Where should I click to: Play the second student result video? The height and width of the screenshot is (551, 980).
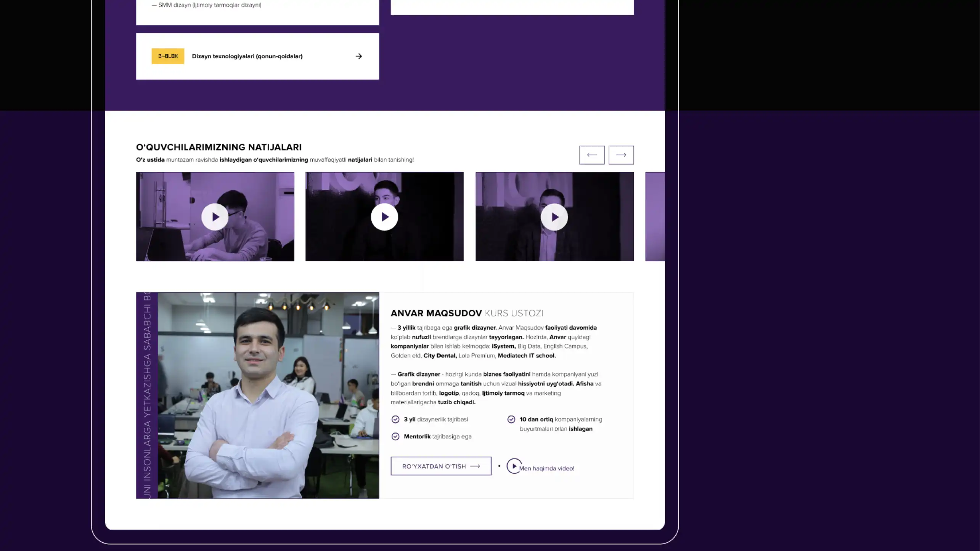(x=384, y=217)
